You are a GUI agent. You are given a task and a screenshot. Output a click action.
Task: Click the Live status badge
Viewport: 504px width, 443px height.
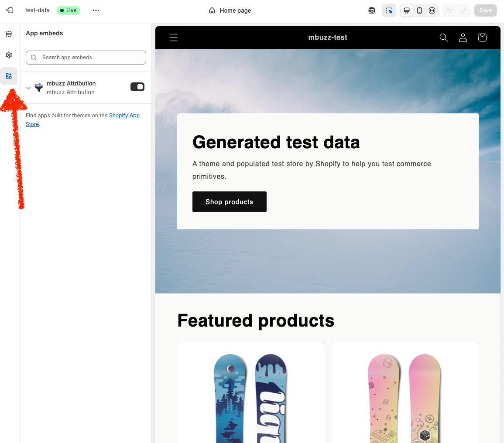pos(68,10)
